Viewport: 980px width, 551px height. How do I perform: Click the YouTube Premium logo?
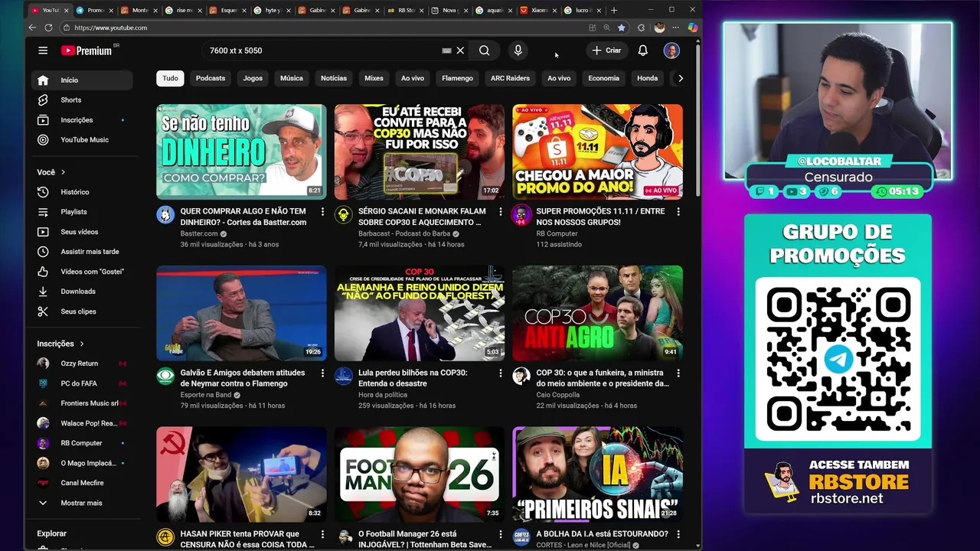pos(87,51)
